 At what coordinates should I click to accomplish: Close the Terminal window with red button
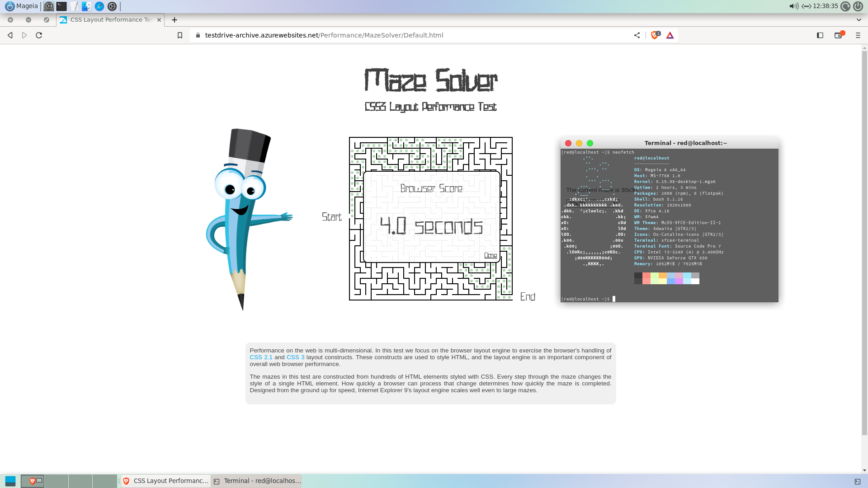(568, 143)
